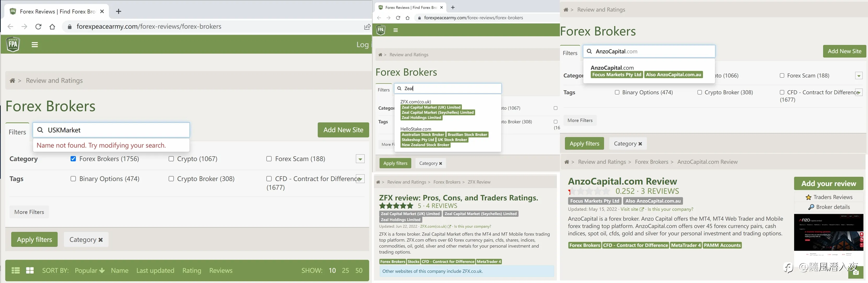Check Crypto (1067) checkbox in left window

[171, 159]
